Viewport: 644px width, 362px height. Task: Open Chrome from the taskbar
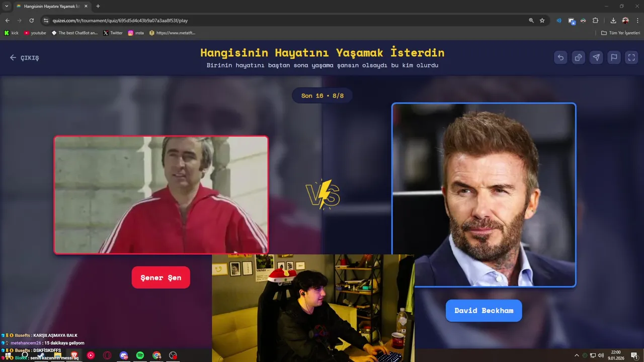[x=157, y=355]
